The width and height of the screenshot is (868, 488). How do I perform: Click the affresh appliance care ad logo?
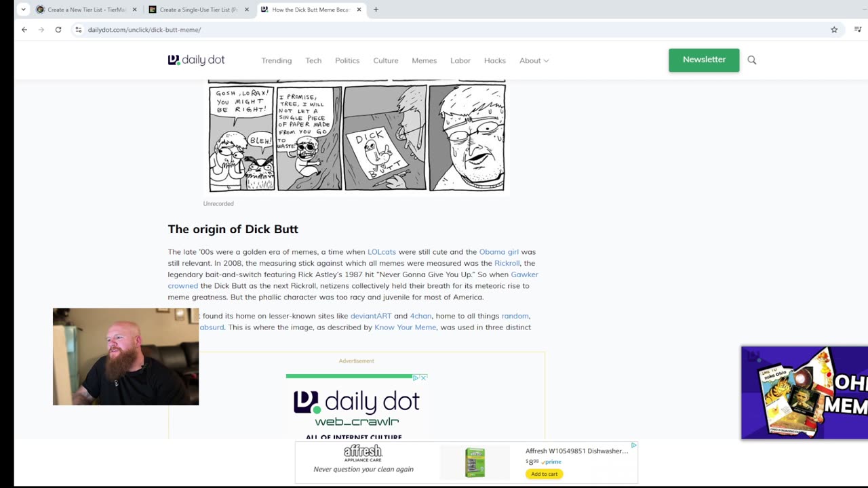pyautogui.click(x=363, y=453)
